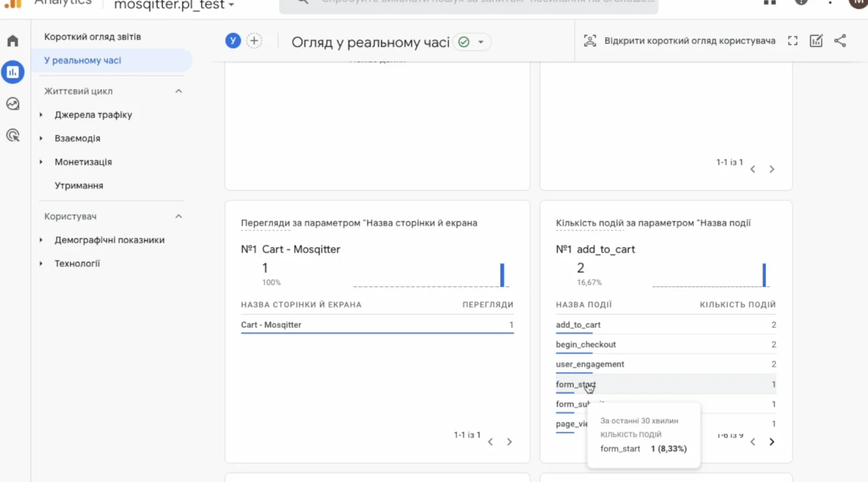Expand Джерела трафіку tree item
This screenshot has width=868, height=482.
(41, 115)
